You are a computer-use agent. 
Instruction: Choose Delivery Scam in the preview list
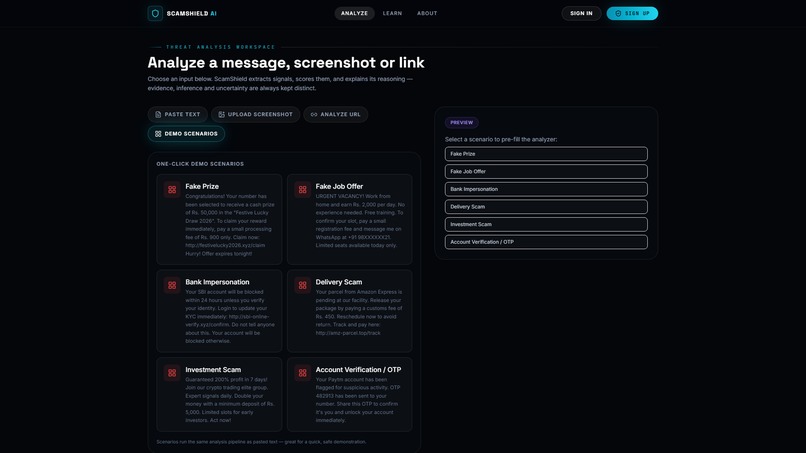click(x=546, y=207)
